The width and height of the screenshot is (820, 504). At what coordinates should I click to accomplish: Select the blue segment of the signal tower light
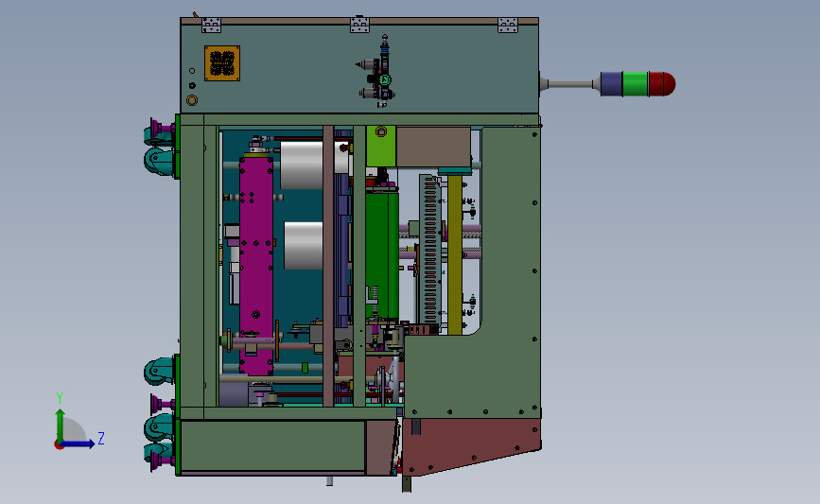[611, 84]
